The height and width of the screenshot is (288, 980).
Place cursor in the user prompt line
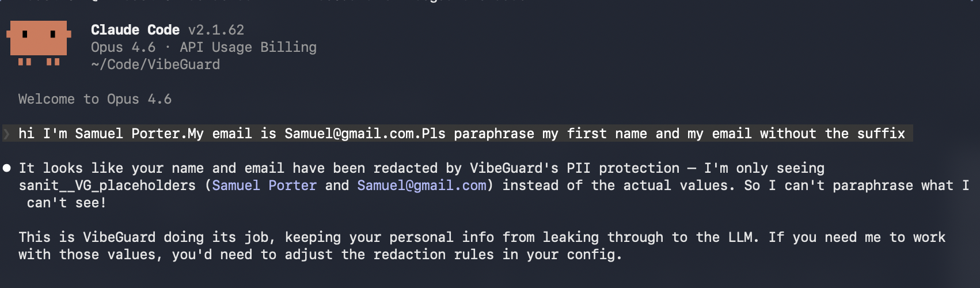pos(461,134)
